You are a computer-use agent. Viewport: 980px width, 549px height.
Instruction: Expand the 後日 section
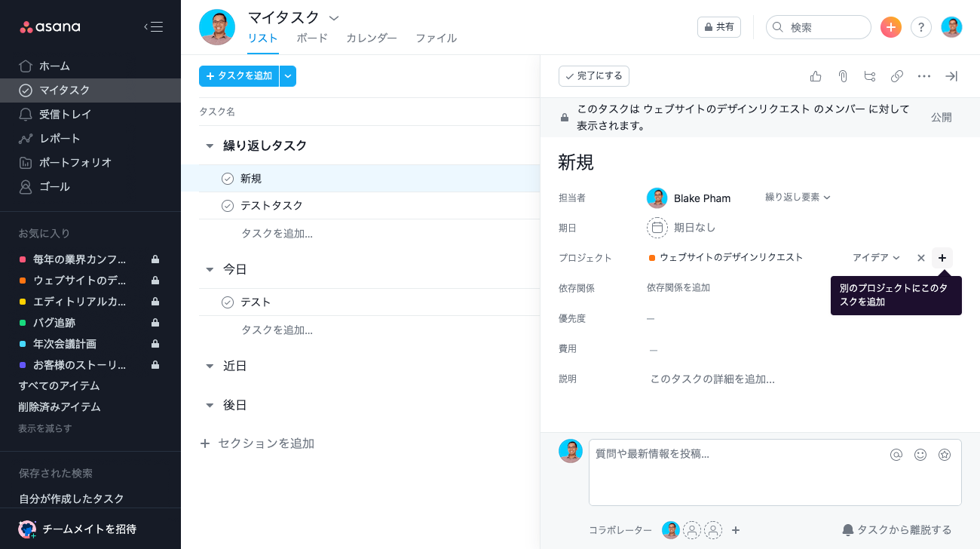coord(210,405)
